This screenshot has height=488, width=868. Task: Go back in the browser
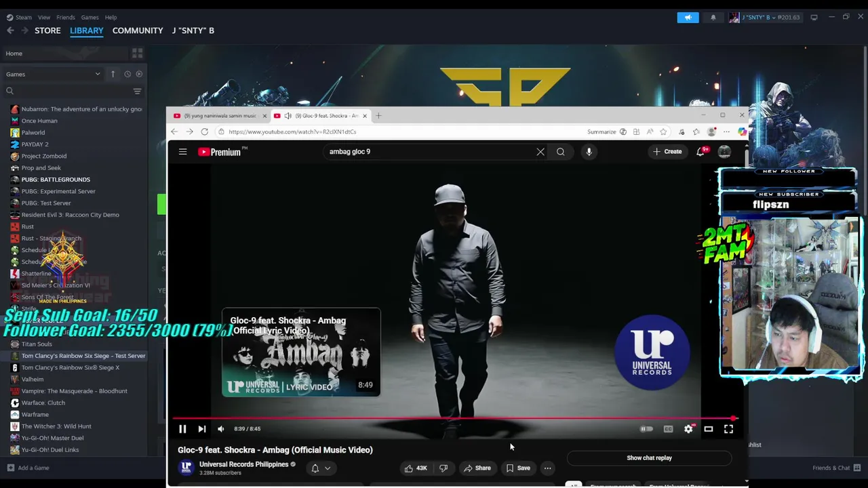tap(174, 132)
